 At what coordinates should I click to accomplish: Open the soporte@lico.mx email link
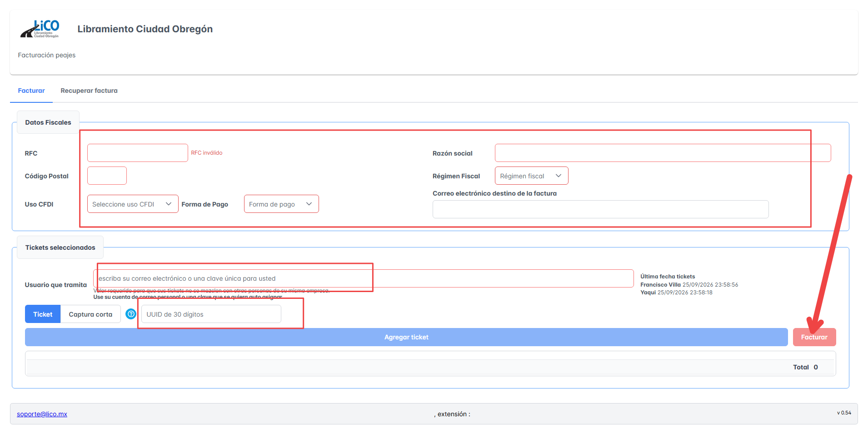[42, 414]
